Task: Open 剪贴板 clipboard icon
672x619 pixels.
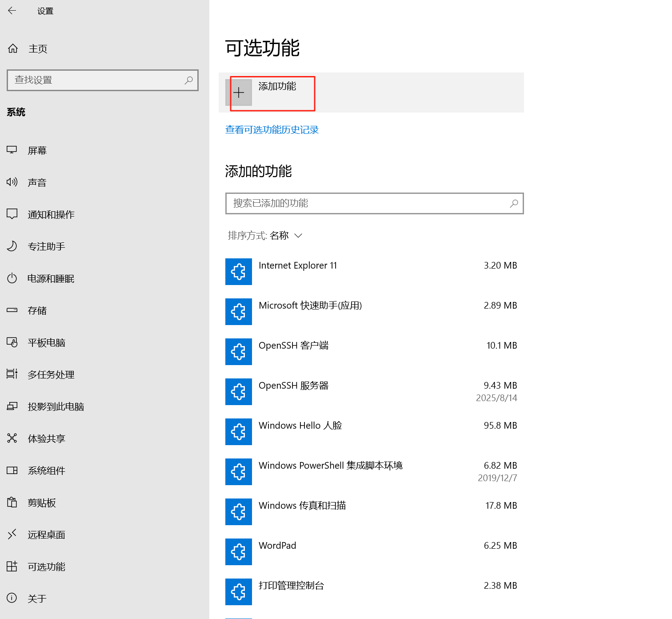Action: 12,502
